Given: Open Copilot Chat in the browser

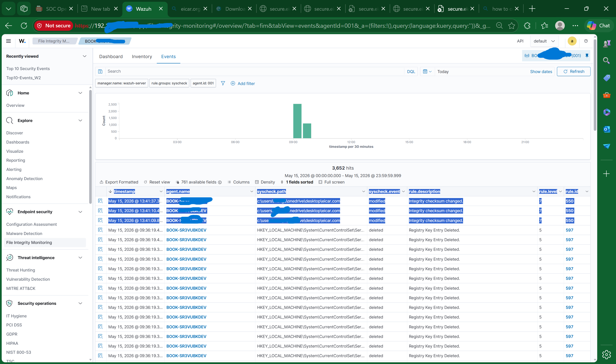Looking at the screenshot, I should pyautogui.click(x=599, y=25).
